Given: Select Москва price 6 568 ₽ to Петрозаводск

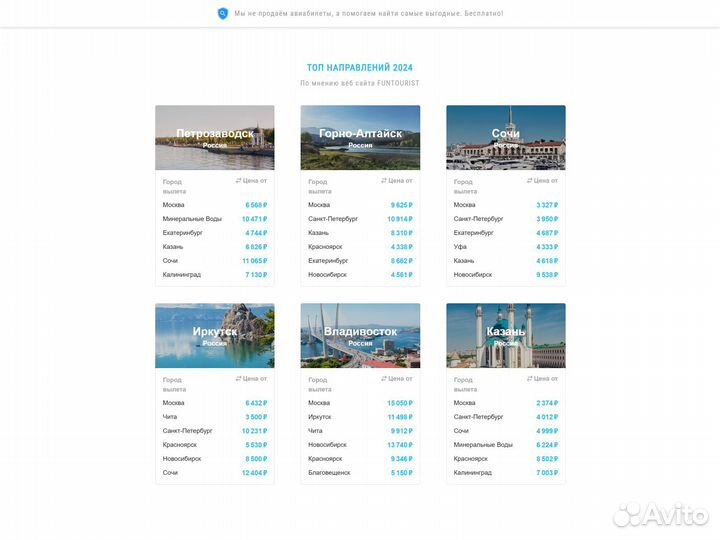Looking at the screenshot, I should pos(255,205).
